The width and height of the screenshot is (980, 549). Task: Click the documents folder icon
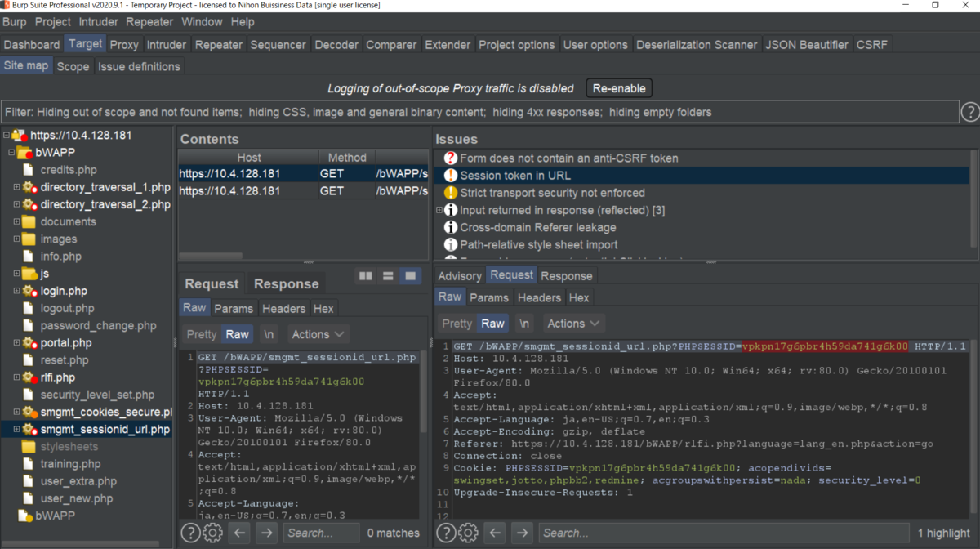click(29, 221)
